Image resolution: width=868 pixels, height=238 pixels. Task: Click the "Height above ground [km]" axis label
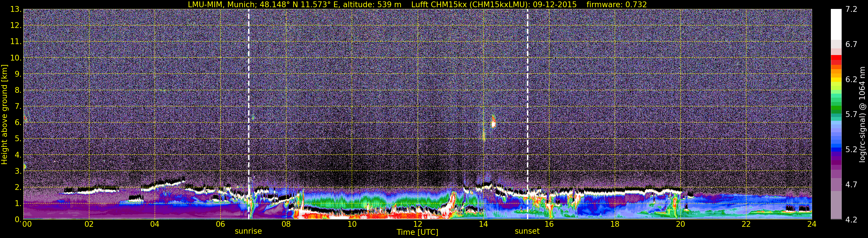pyautogui.click(x=4, y=115)
